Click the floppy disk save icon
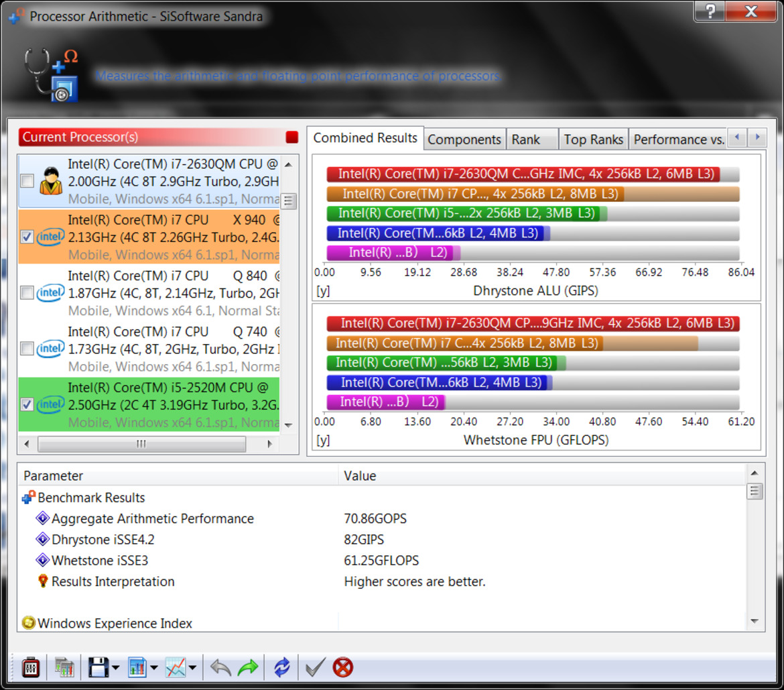 click(99, 667)
